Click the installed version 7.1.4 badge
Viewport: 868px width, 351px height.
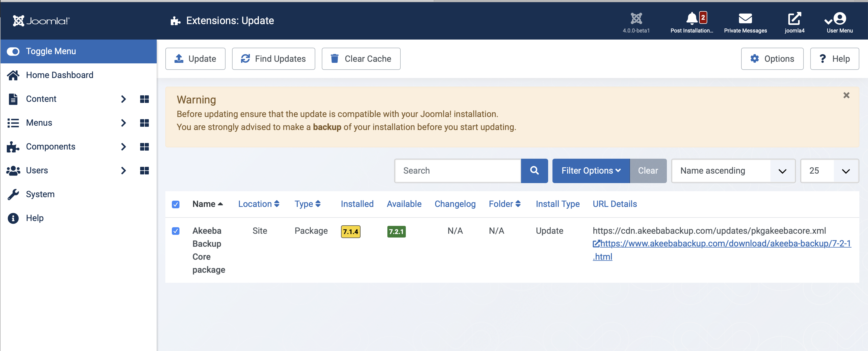pyautogui.click(x=351, y=232)
